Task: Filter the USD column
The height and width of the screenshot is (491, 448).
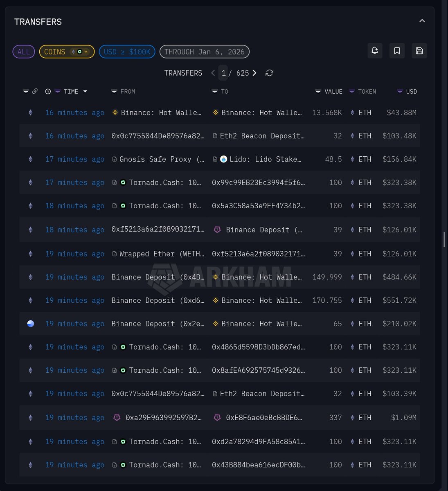Action: pyautogui.click(x=400, y=92)
